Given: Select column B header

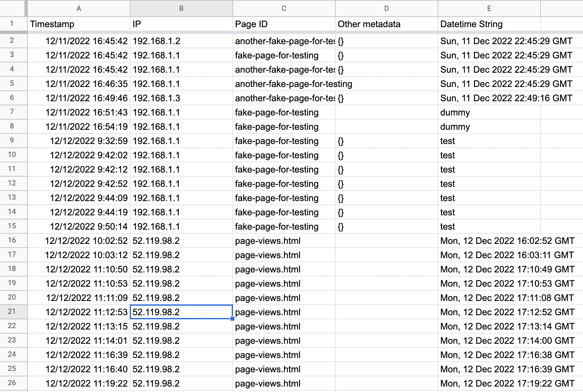Looking at the screenshot, I should [181, 8].
